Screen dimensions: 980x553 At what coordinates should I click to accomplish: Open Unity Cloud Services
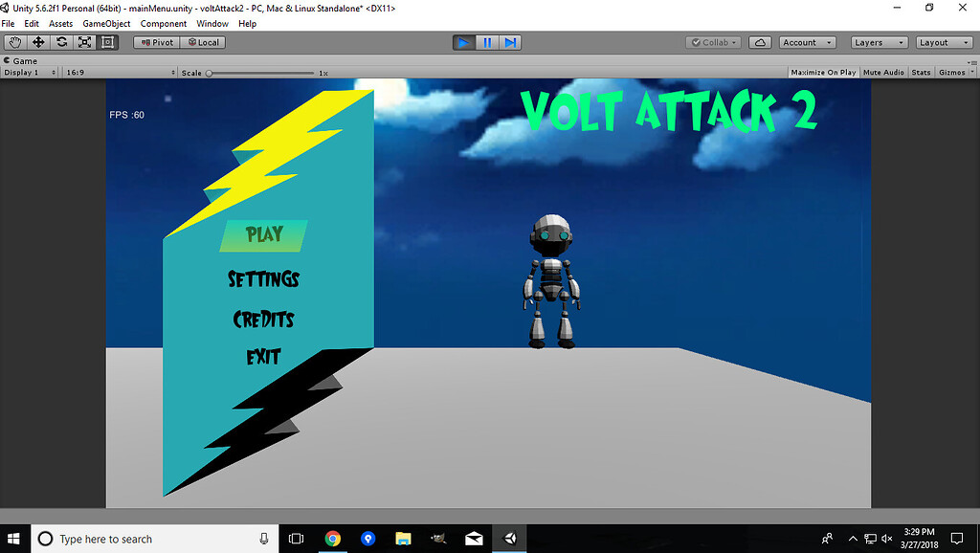pos(760,42)
